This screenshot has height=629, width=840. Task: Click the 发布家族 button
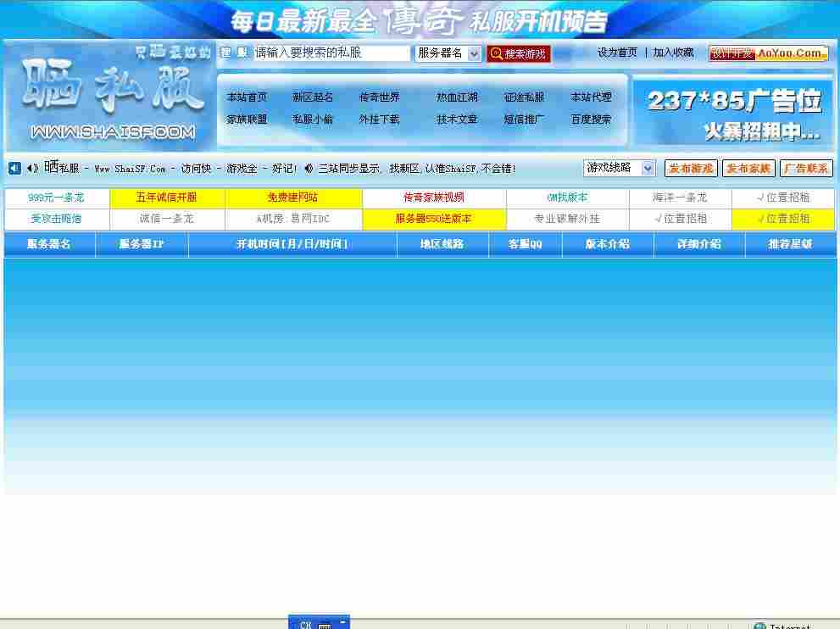point(748,168)
